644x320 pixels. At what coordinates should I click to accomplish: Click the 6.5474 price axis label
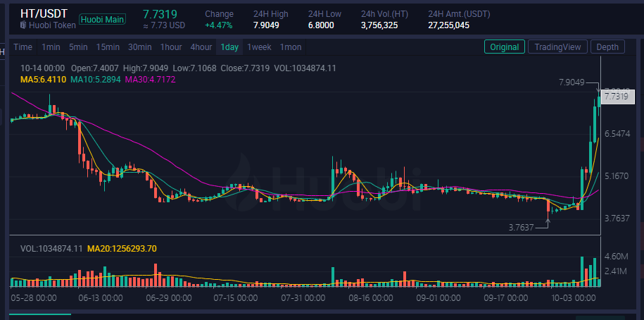click(617, 134)
